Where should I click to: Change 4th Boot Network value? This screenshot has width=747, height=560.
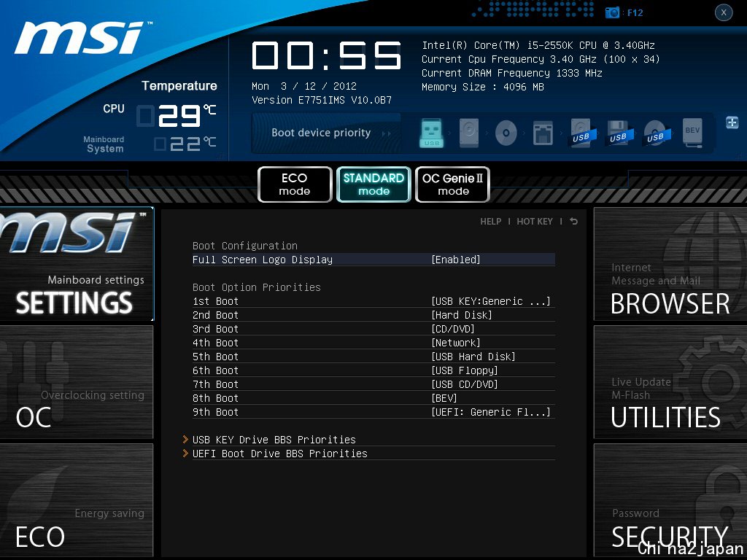point(456,343)
